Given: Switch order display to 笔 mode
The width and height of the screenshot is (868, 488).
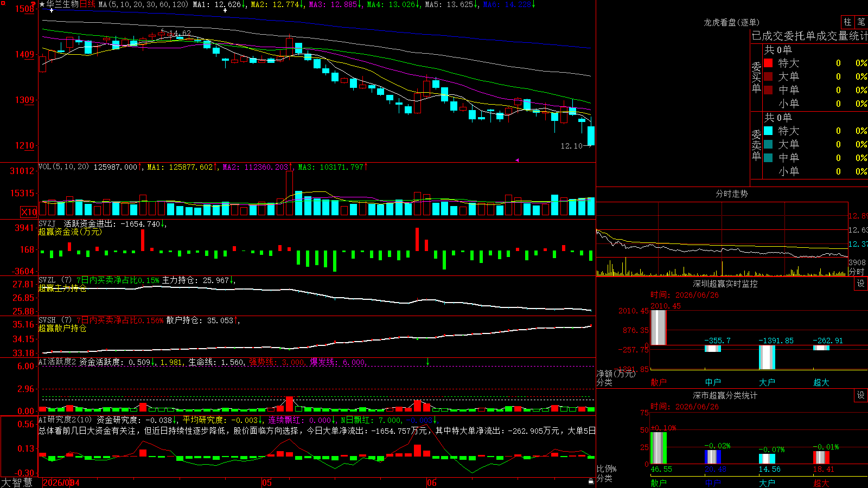Looking at the screenshot, I should pyautogui.click(x=861, y=22).
